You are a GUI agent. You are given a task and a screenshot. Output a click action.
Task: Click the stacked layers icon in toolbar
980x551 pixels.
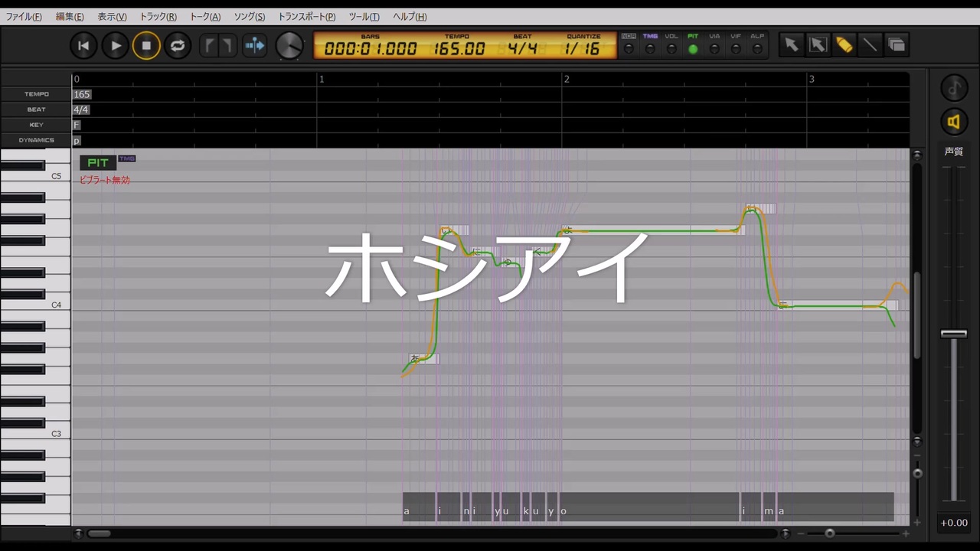[x=896, y=45]
